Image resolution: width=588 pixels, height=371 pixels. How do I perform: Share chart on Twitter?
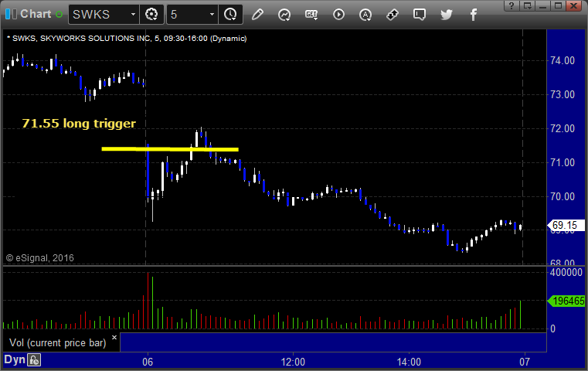tap(447, 15)
